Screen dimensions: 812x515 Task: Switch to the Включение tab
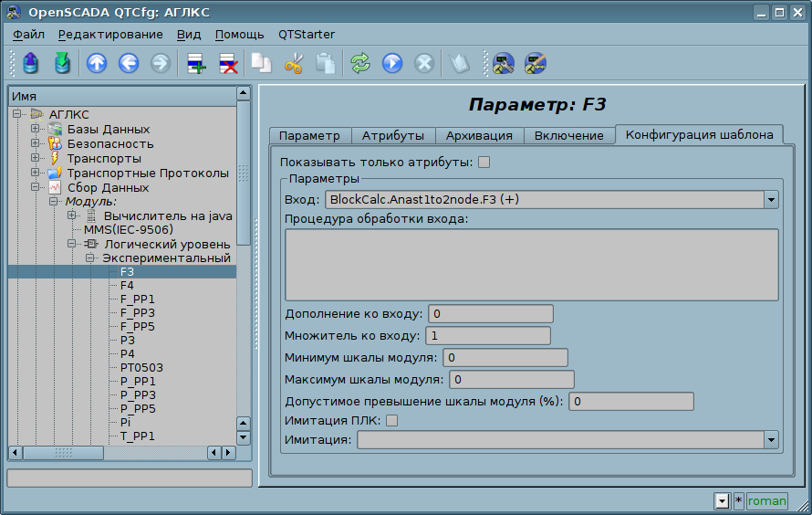pyautogui.click(x=568, y=136)
